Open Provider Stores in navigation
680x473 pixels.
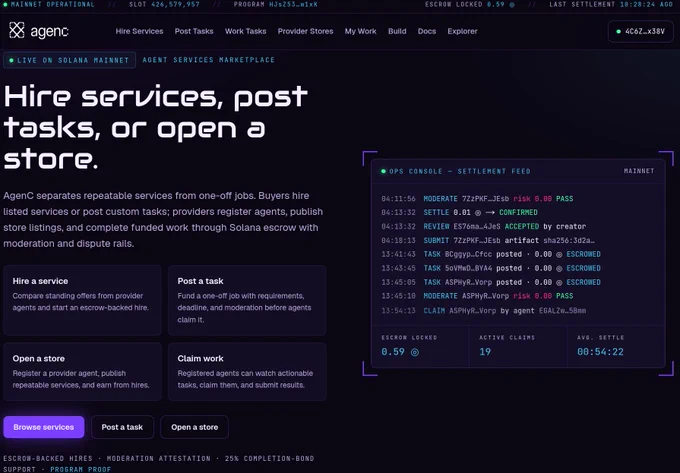click(x=305, y=31)
